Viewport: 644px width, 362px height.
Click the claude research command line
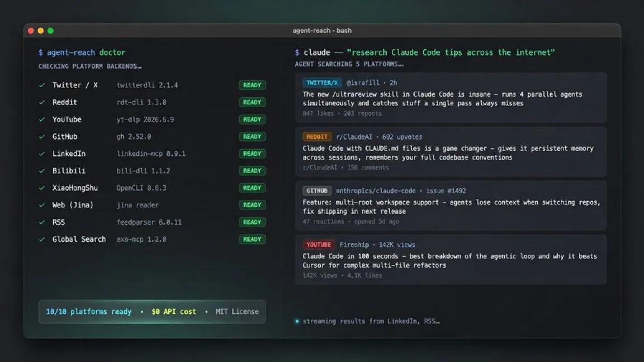(x=425, y=53)
